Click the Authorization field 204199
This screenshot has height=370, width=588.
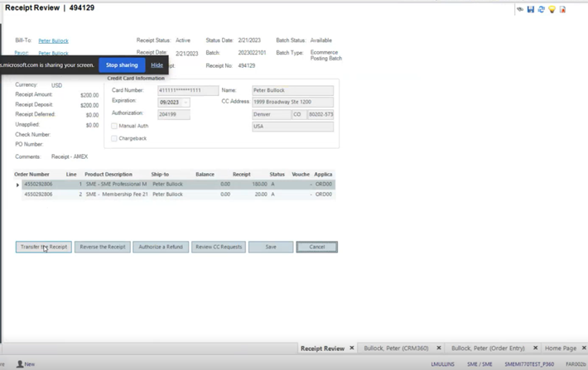point(174,114)
